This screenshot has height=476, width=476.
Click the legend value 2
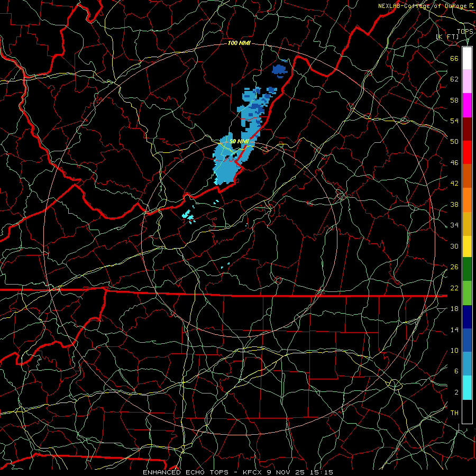click(456, 392)
